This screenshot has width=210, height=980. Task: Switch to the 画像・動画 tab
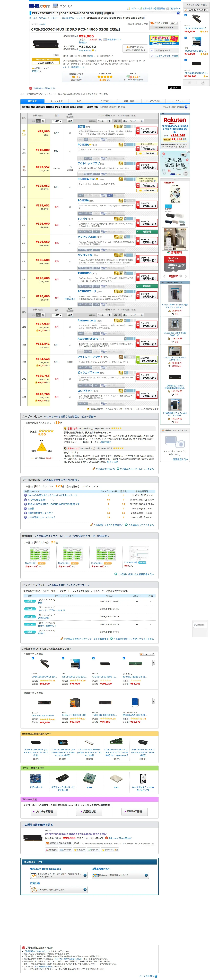129,101
